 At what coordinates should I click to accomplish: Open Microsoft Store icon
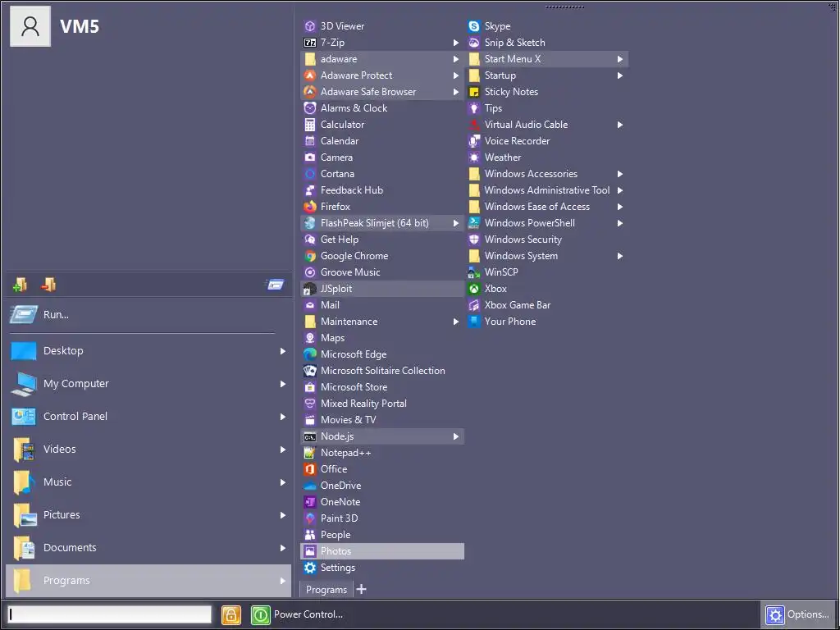[x=309, y=387]
